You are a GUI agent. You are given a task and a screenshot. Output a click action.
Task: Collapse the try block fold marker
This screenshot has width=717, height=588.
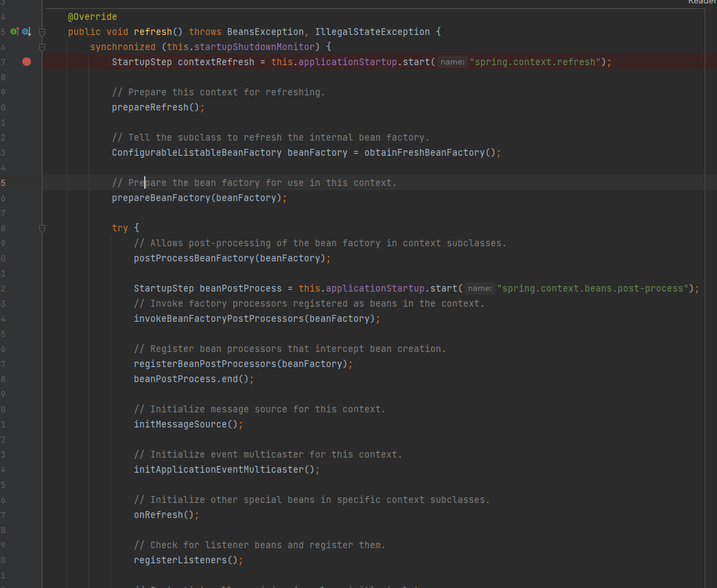point(42,228)
